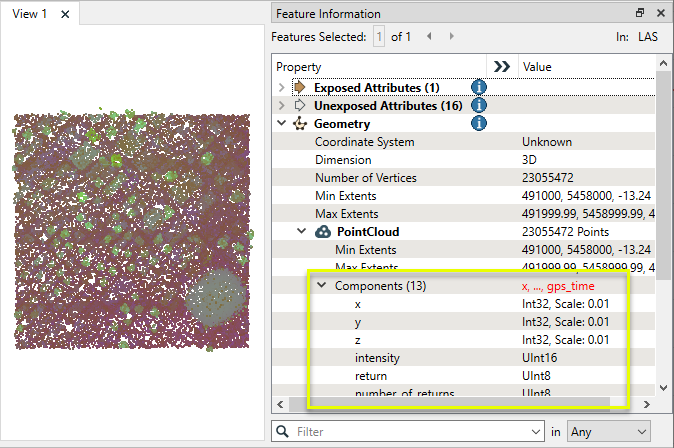Click the Unexposed Attributes info icon
674x448 pixels.
(x=478, y=105)
